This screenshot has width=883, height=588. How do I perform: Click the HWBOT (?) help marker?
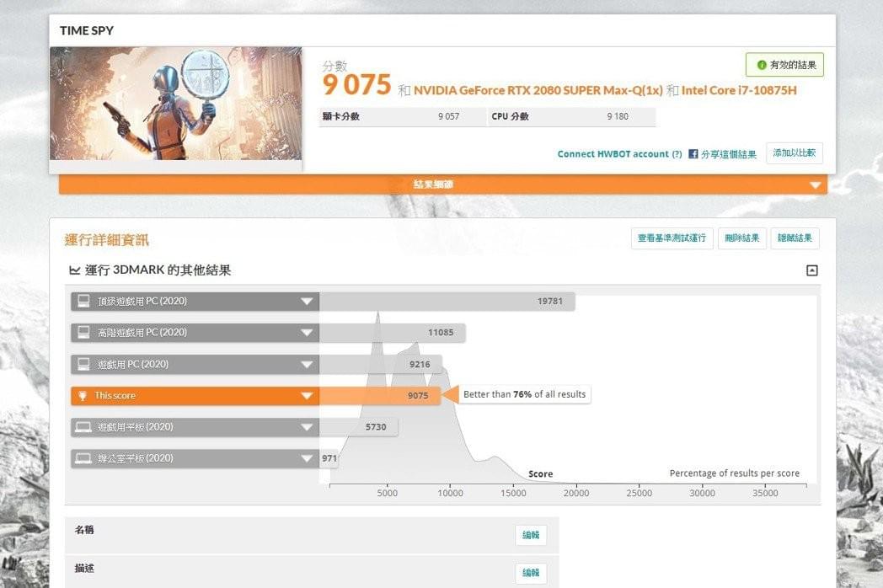677,154
